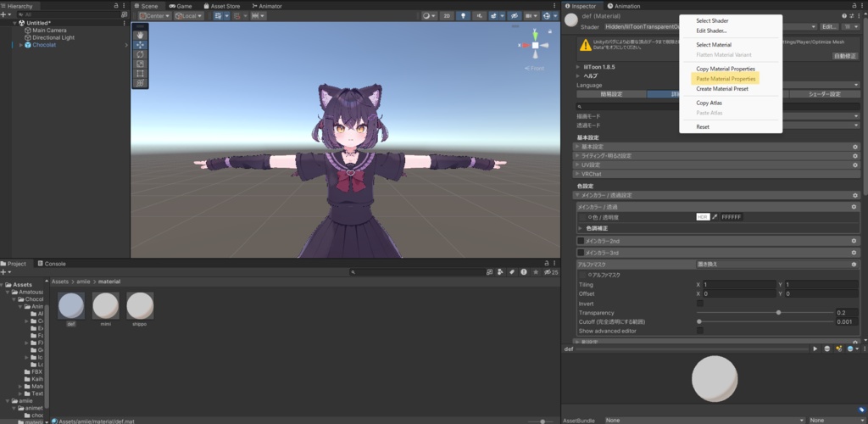Enable the メインカラー3rd checkbox
The image size is (868, 424).
point(581,253)
